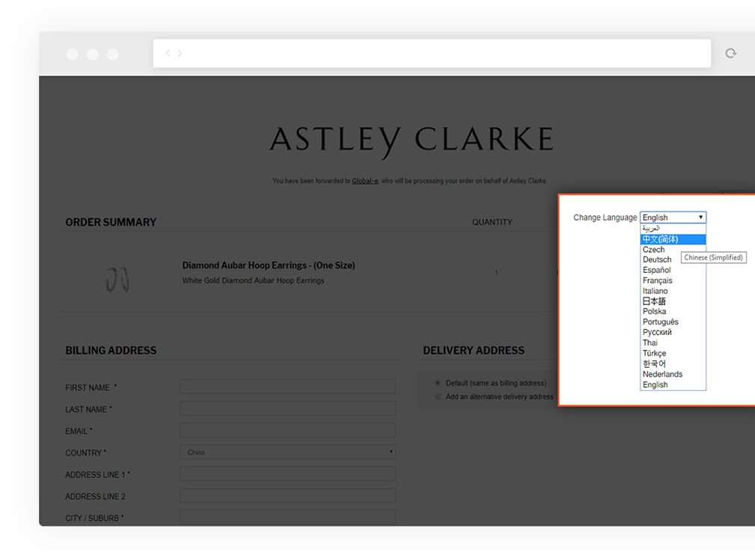Click White Gold Diamond Aubar description text
This screenshot has width=755, height=560.
pos(253,280)
